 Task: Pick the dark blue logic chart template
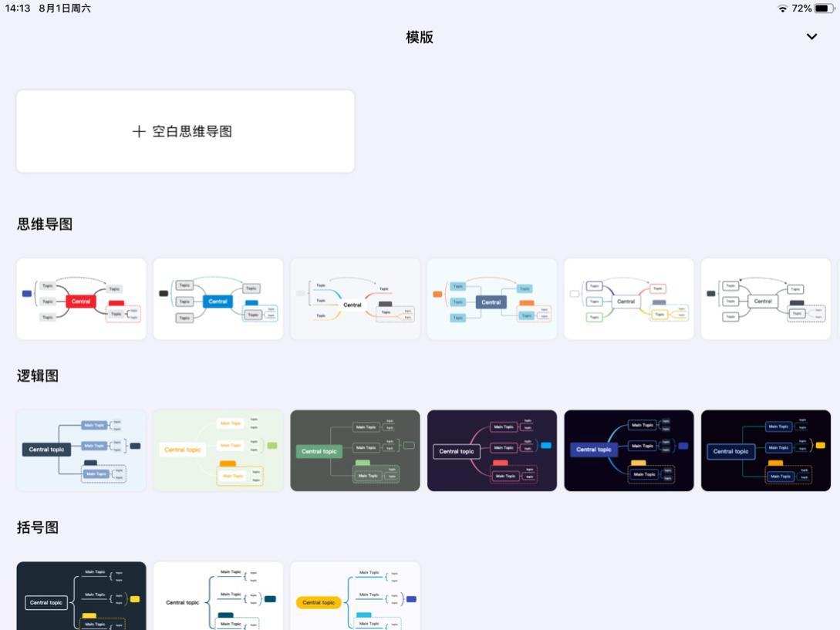(629, 450)
